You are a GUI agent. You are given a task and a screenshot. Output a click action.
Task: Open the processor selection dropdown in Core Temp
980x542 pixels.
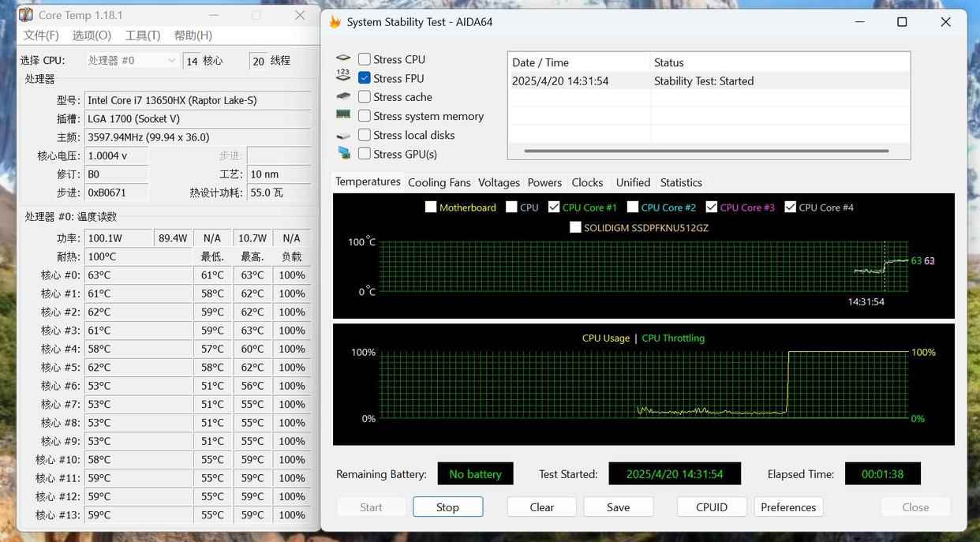click(x=132, y=61)
